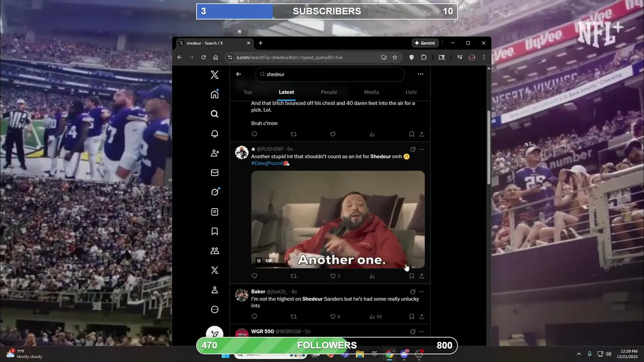Screen dimensions: 644x362
Task: Repost the "Bruh c'mon" post
Action: click(294, 134)
